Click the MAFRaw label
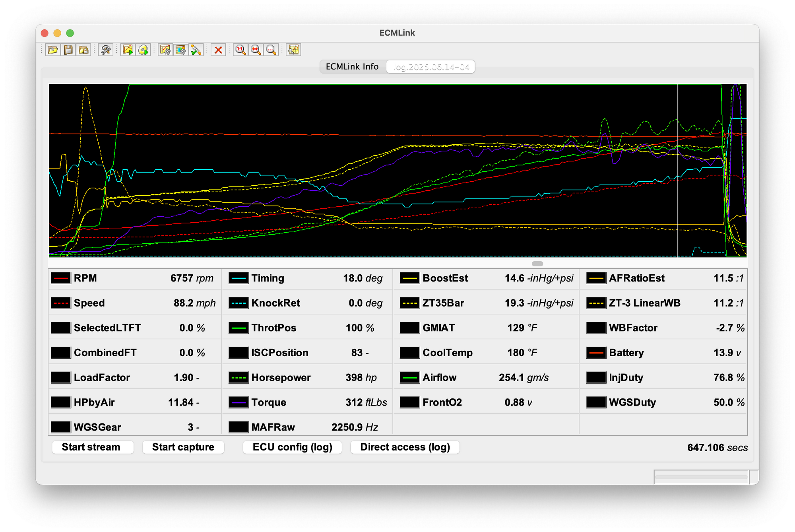Viewport: 795px width, 532px height. 273,427
